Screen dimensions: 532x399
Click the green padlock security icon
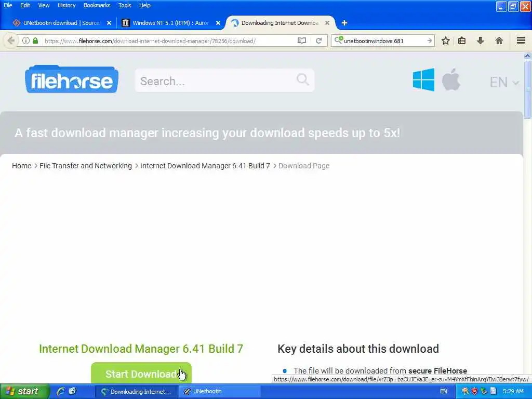coord(35,41)
